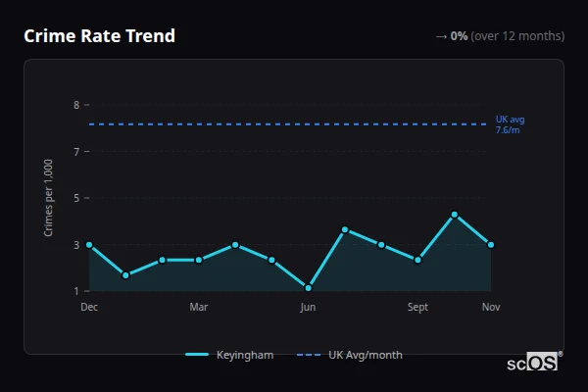The image size is (588, 392).
Task: Click the Crime Rate Trend heading
Action: [x=99, y=36]
